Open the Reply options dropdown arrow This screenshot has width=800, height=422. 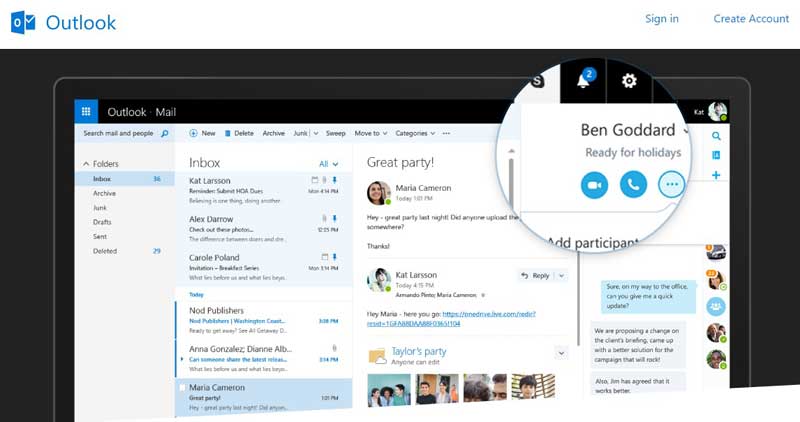pos(561,276)
